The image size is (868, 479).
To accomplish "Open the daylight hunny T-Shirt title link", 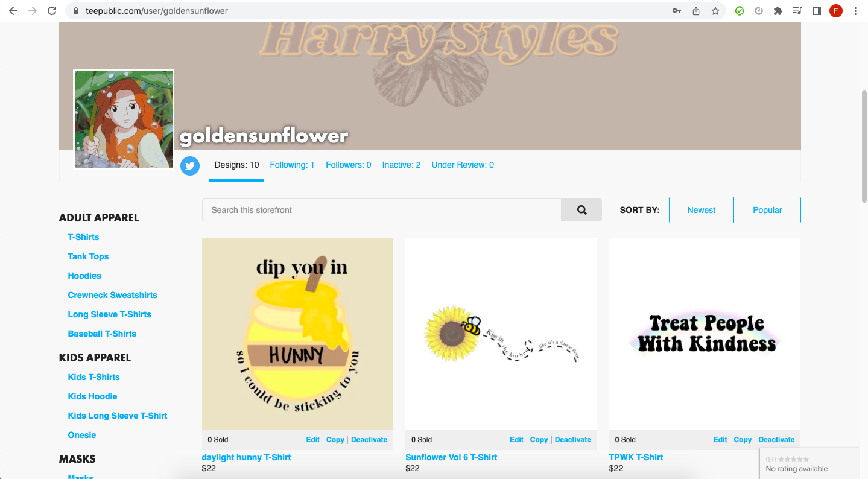I will pyautogui.click(x=247, y=457).
